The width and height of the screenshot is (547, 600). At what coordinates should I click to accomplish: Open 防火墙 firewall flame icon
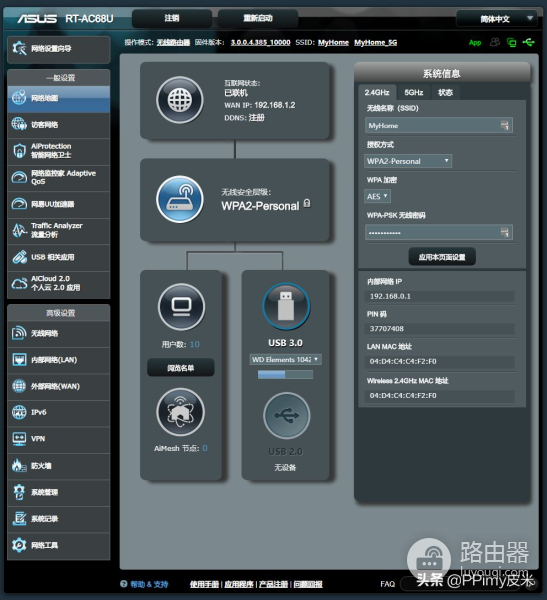click(x=19, y=465)
